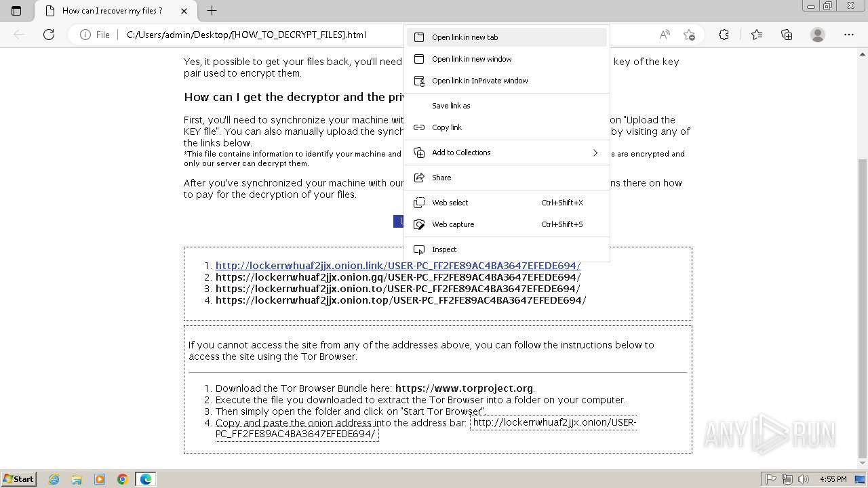
Task: Open the Windows Start button
Action: click(x=18, y=479)
